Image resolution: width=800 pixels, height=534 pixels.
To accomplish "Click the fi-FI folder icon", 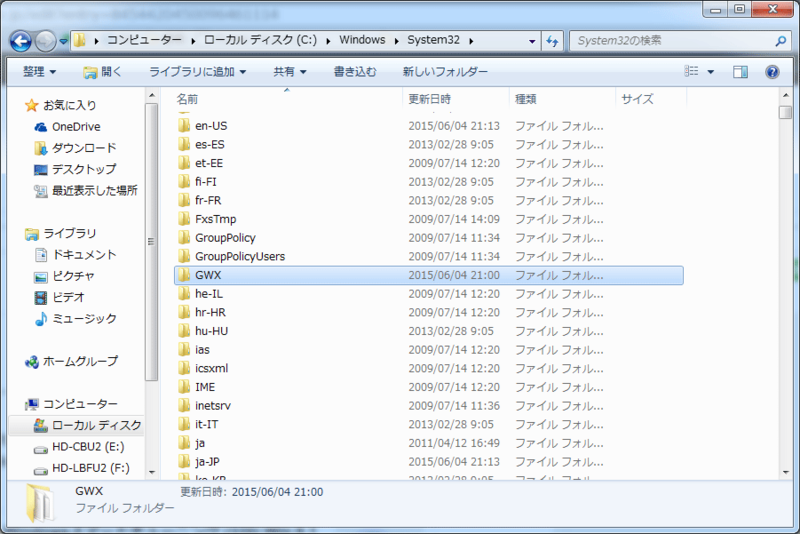I will [184, 182].
